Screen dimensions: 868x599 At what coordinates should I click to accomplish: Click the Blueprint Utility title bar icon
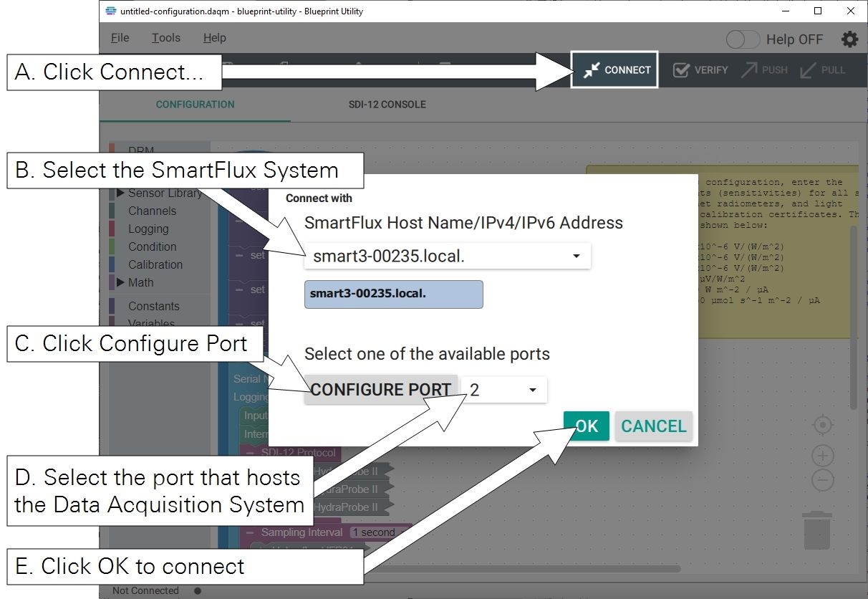[x=110, y=11]
